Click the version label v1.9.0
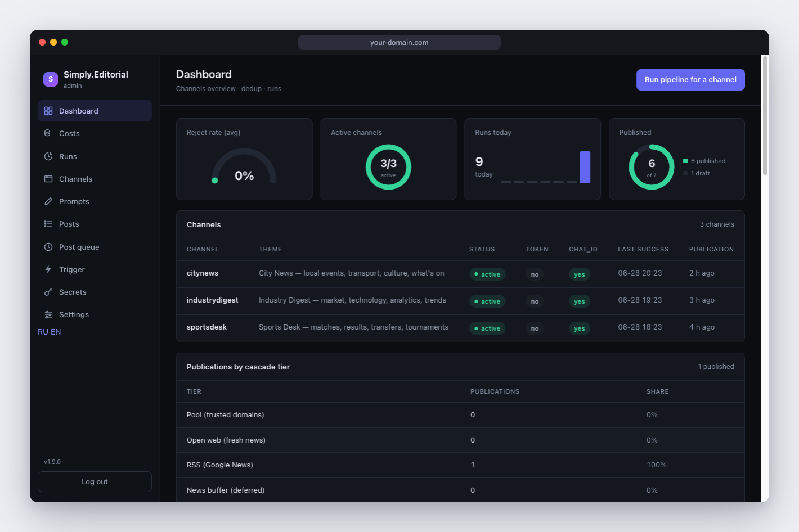 tap(52, 462)
